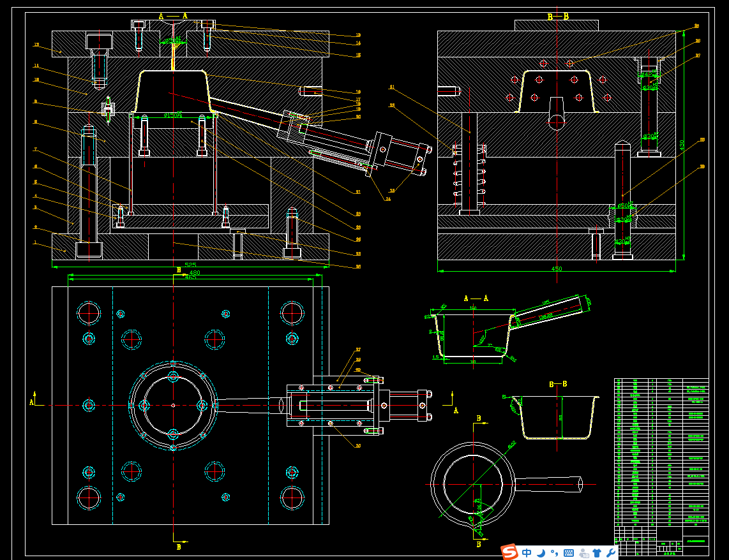This screenshot has height=560, width=729.
Task: Open the Sogou toolbox wrench icon
Action: [611, 553]
